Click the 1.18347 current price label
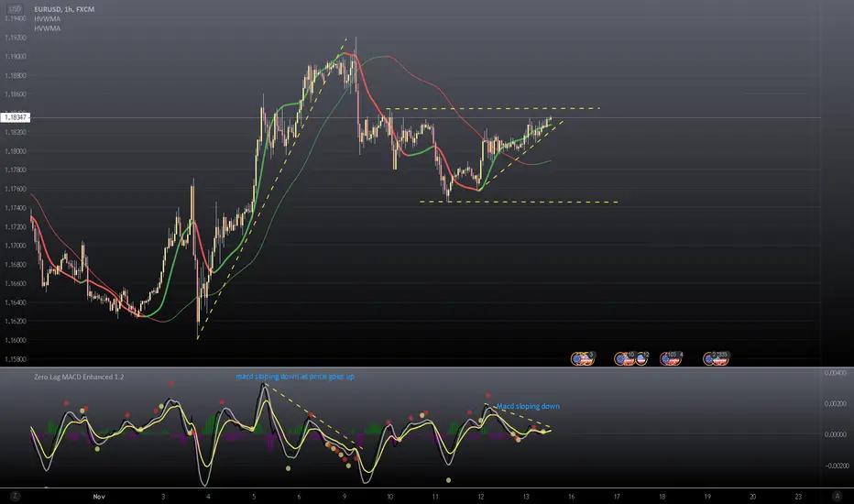The width and height of the screenshot is (854, 504). coord(16,117)
